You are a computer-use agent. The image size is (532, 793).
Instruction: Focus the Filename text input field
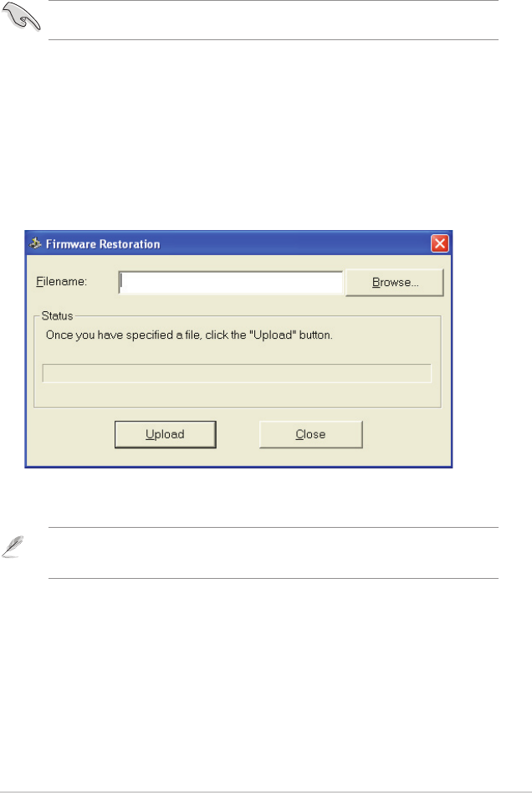click(x=231, y=282)
